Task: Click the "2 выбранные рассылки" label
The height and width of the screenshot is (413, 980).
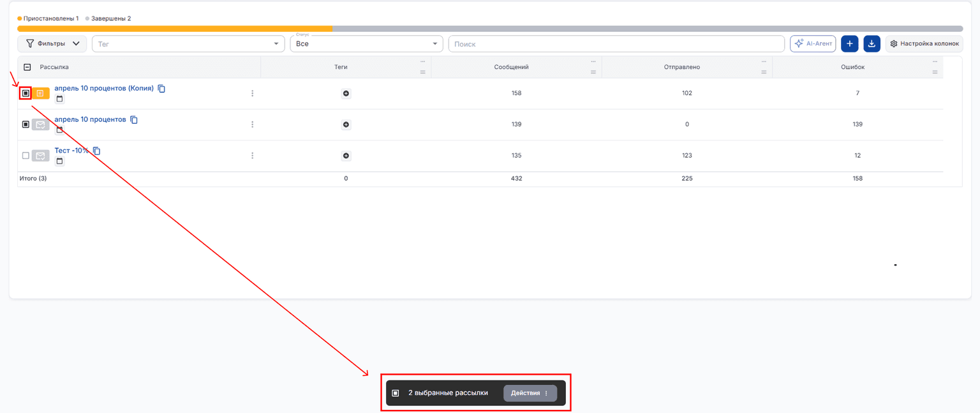Action: tap(448, 393)
